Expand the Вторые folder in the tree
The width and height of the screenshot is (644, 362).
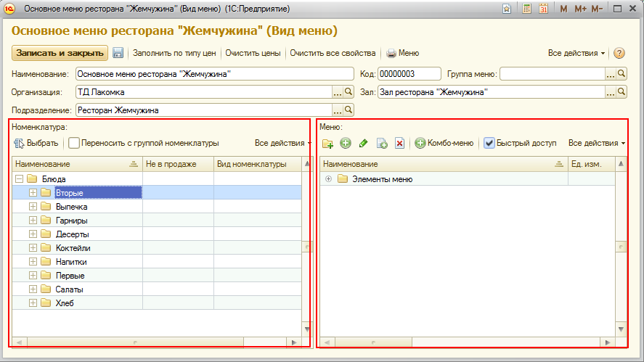pyautogui.click(x=33, y=192)
